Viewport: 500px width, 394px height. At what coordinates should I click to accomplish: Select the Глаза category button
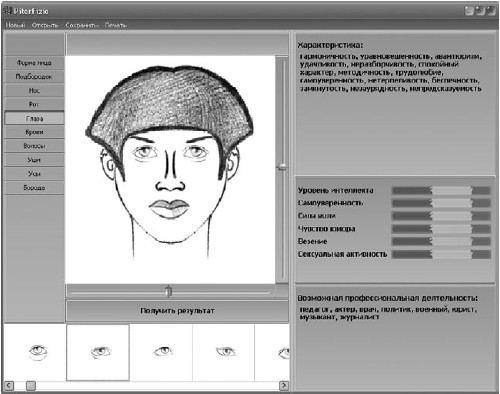[x=34, y=118]
